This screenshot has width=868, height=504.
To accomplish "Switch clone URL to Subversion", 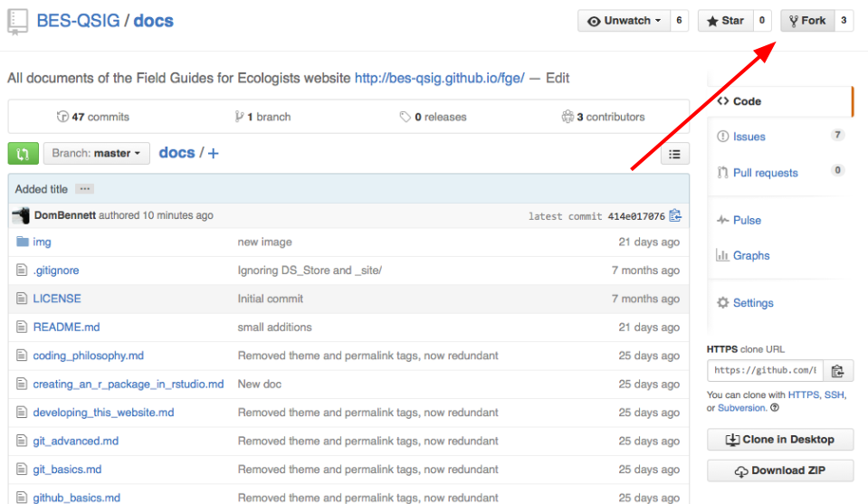I will click(x=742, y=408).
